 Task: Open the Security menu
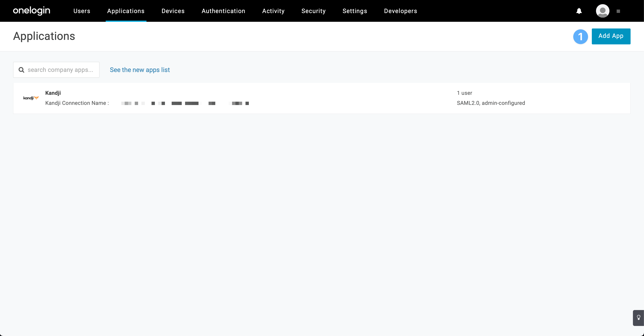(x=313, y=11)
